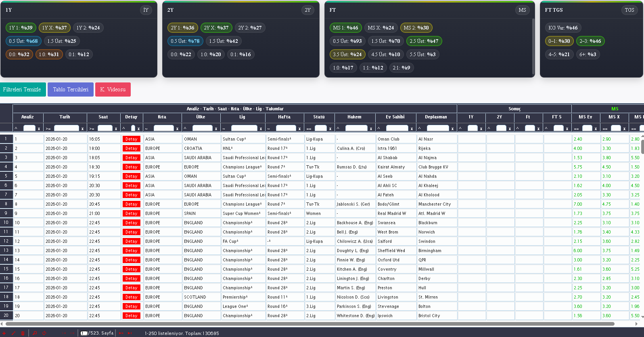Go to next page of results
The image size is (644, 337).
tap(121, 333)
